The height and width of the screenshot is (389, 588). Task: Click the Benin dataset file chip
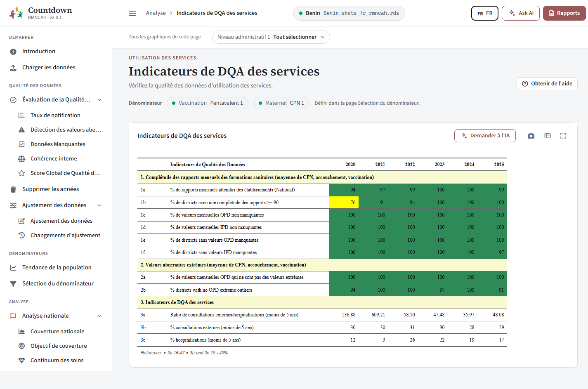(x=349, y=13)
